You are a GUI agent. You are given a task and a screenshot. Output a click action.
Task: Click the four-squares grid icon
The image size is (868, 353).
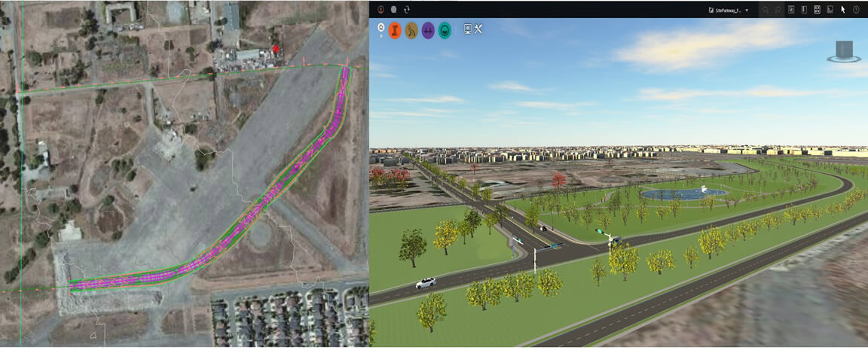coord(816,10)
